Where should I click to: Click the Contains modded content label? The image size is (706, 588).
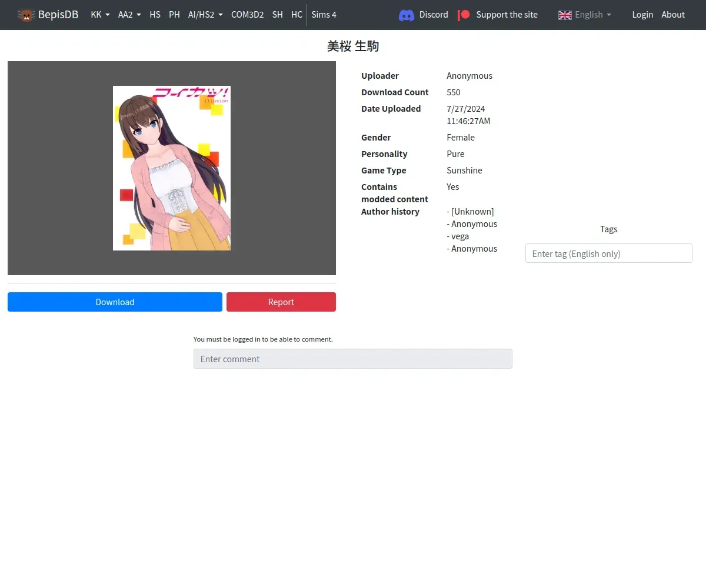[x=395, y=193]
